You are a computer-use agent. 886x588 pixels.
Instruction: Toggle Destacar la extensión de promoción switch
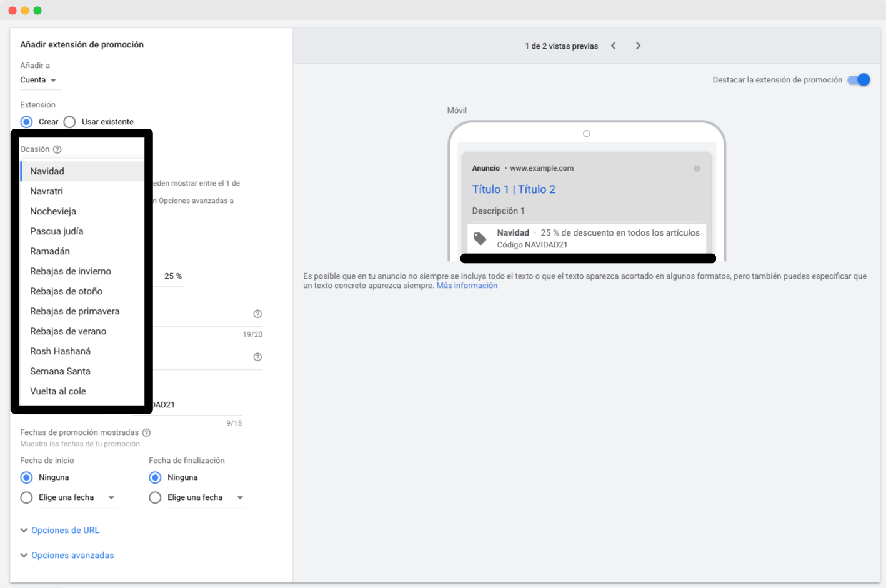pos(859,80)
